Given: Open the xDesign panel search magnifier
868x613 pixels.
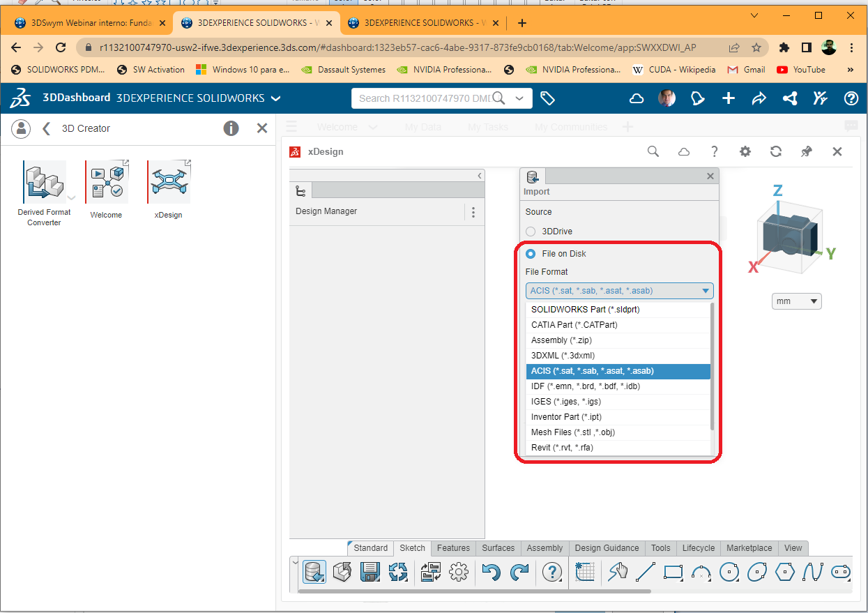Looking at the screenshot, I should 653,151.
